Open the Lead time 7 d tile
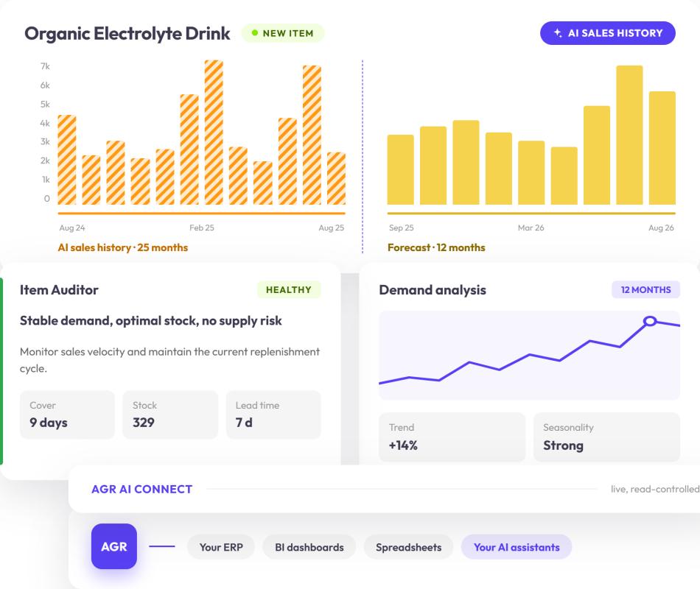 [x=273, y=415]
